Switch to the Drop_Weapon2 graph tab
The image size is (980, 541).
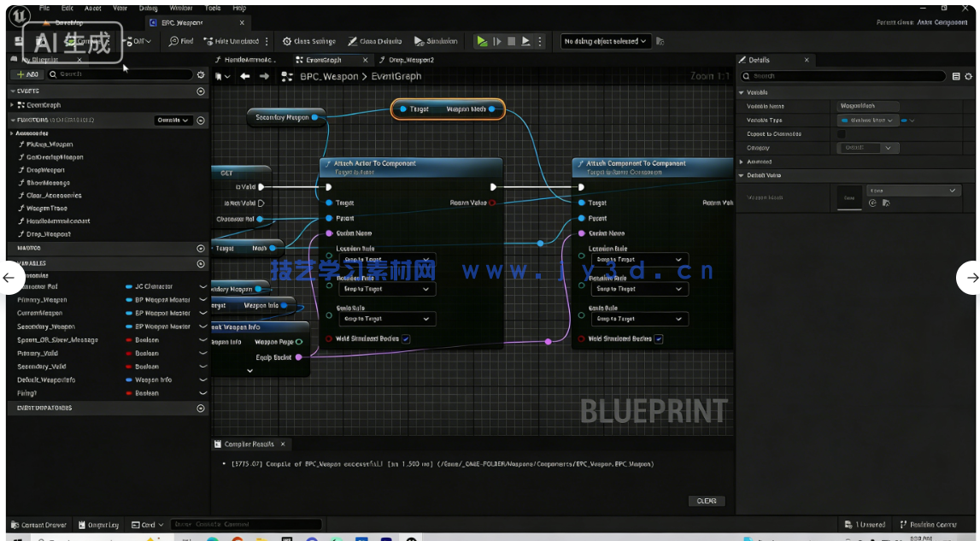(x=410, y=60)
